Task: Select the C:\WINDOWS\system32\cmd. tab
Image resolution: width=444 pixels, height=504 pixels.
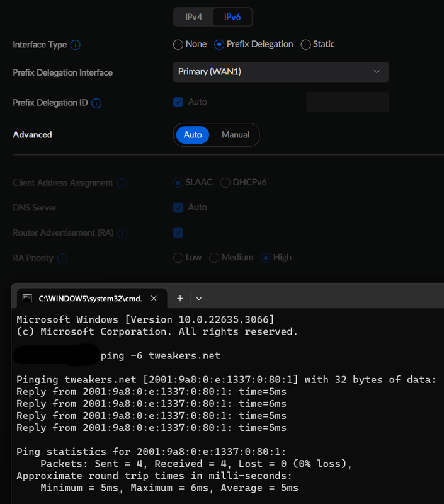Action: click(92, 299)
